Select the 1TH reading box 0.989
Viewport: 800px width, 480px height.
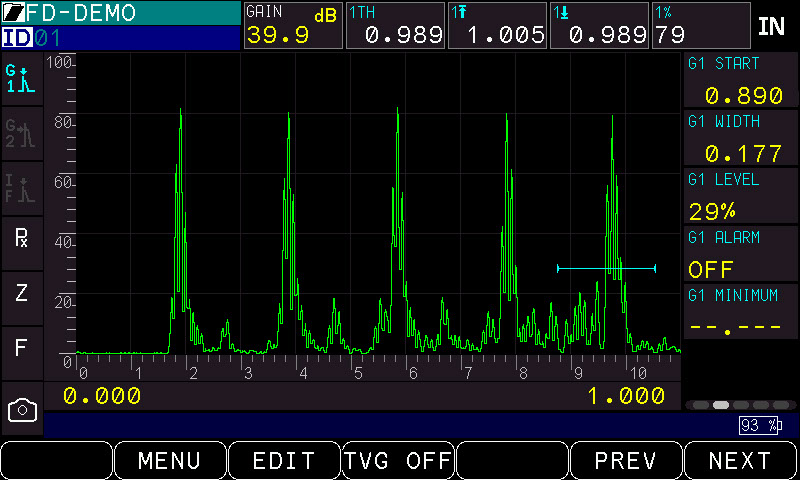[x=395, y=26]
